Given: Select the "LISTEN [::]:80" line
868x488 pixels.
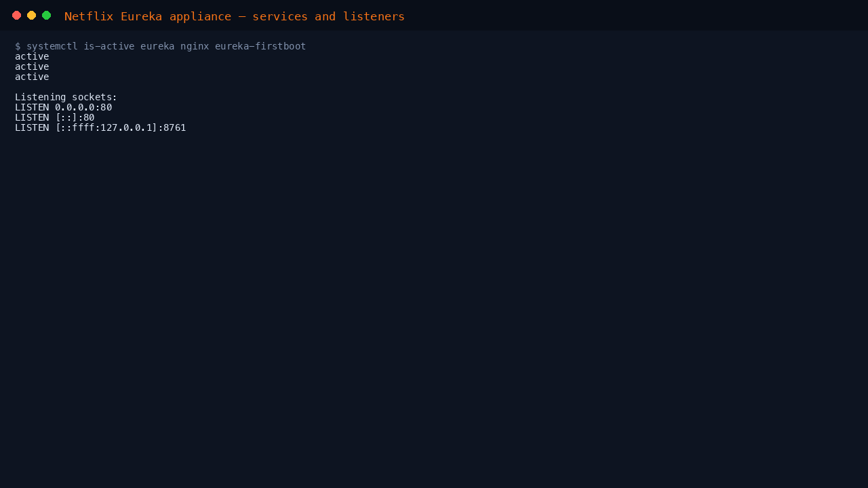Looking at the screenshot, I should [55, 117].
